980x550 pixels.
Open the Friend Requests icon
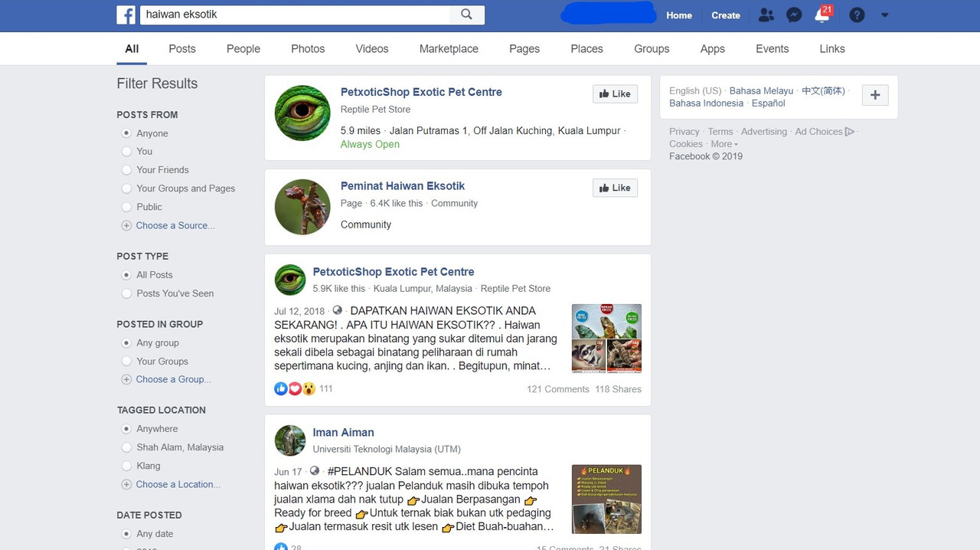766,15
